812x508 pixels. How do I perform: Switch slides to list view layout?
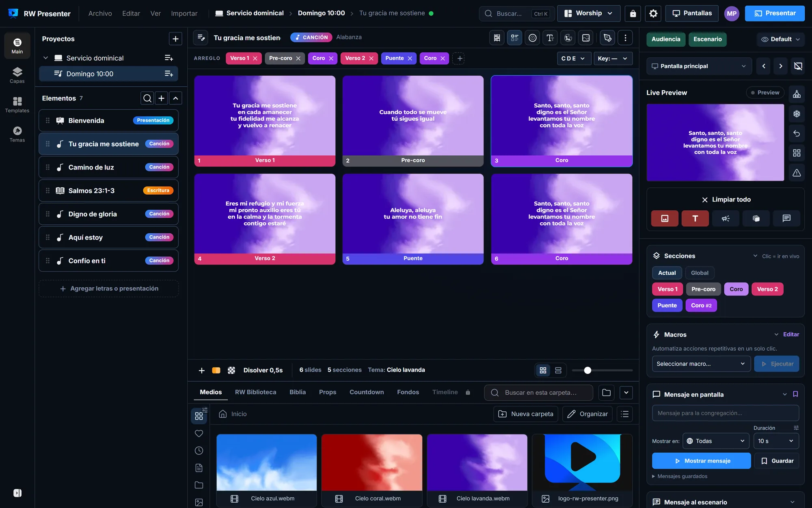click(558, 370)
